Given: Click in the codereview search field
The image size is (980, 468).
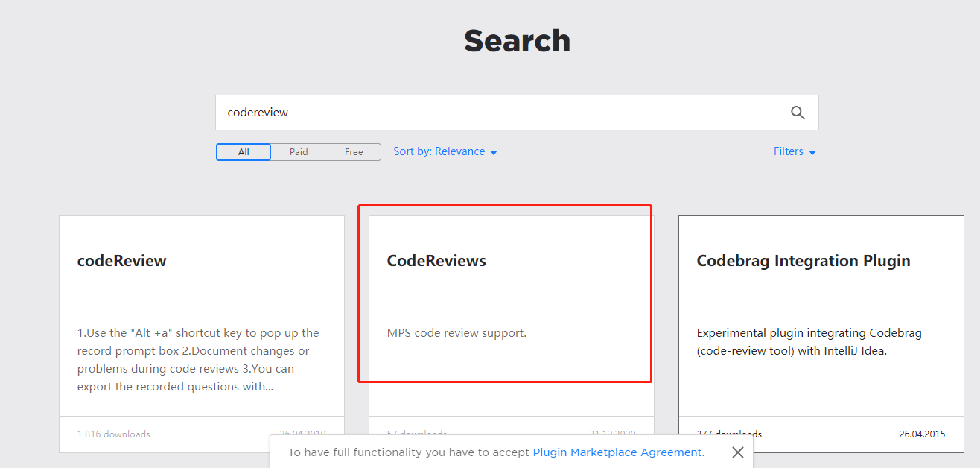Looking at the screenshot, I should pos(491,113).
